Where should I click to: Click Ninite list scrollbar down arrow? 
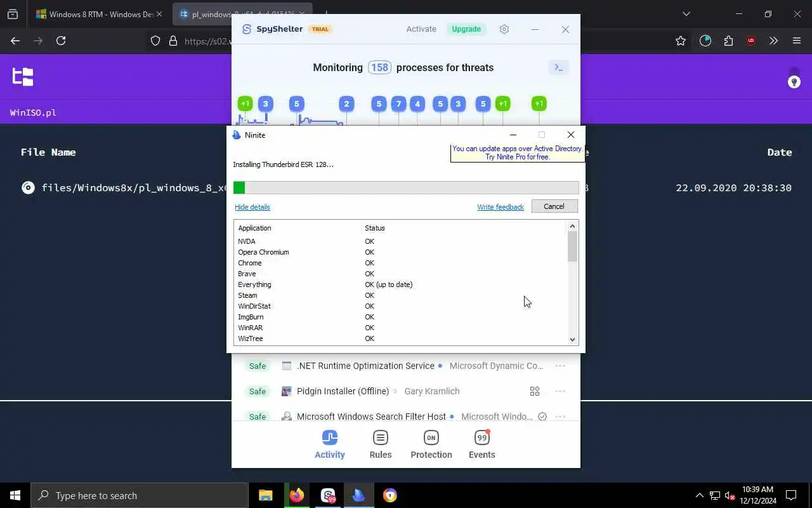[x=572, y=339]
